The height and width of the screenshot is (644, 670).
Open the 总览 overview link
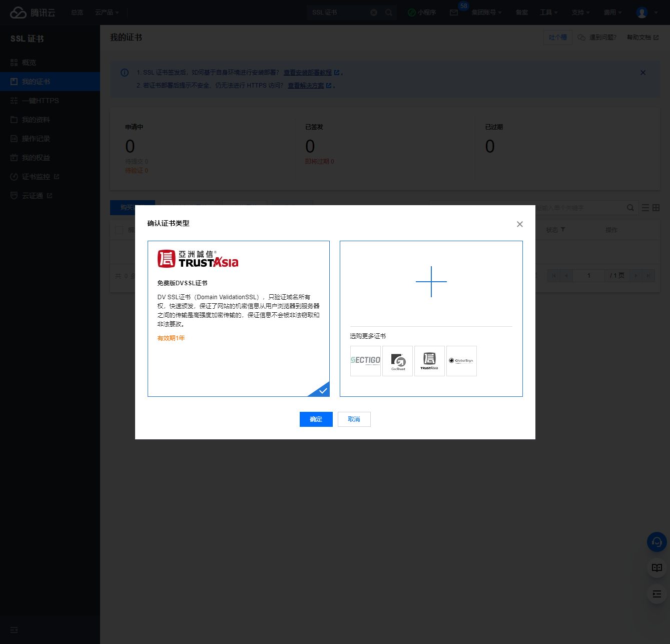77,13
